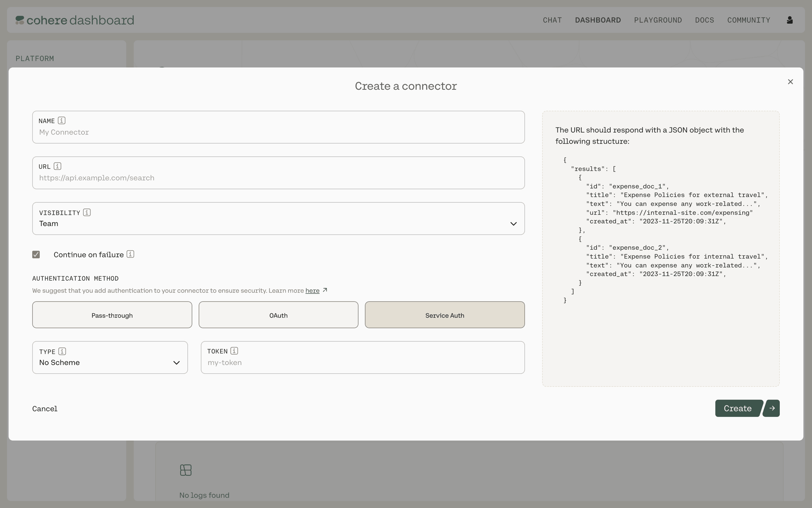Click the No logs found text
812x508 pixels.
pos(204,495)
